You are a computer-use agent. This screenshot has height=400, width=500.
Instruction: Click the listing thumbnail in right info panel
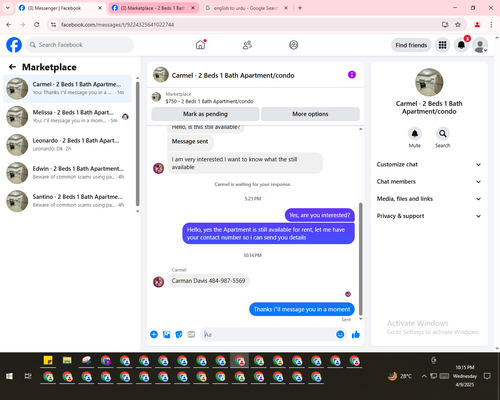coord(429,82)
